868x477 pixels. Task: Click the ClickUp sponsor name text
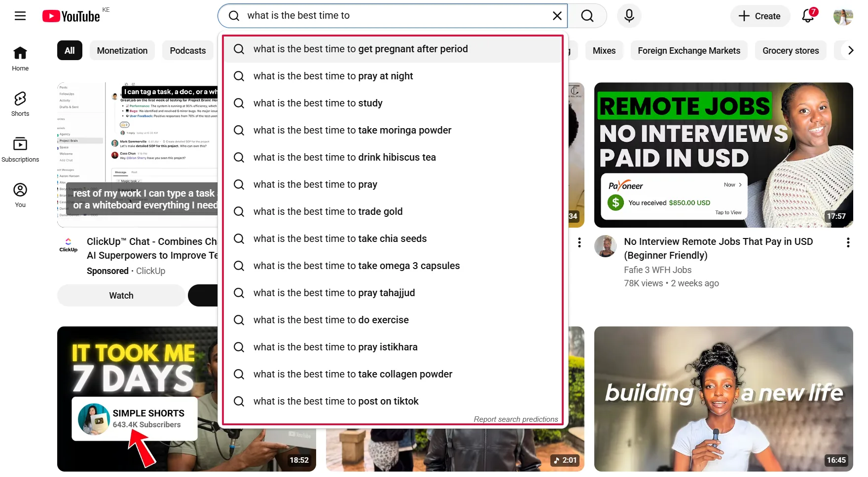150,271
